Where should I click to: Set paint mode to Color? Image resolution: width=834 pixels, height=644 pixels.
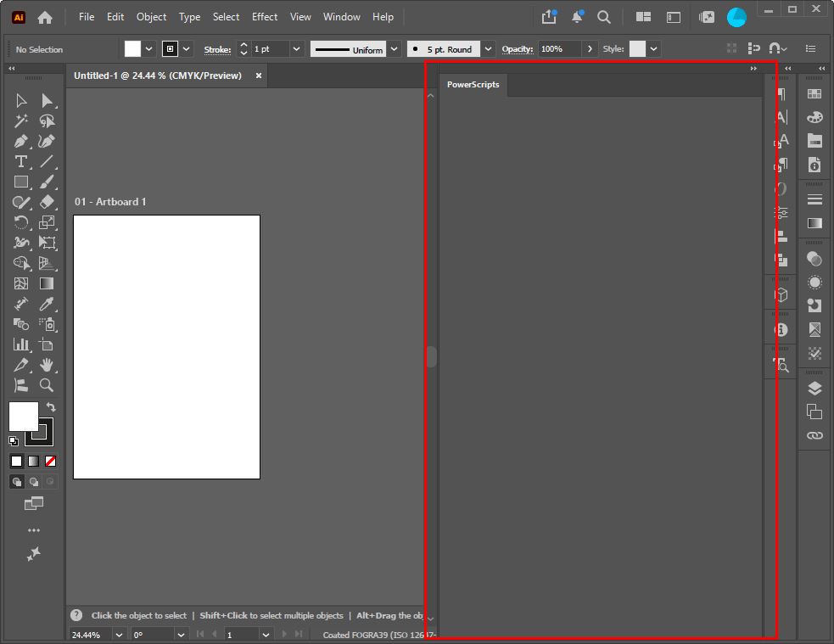tap(16, 461)
